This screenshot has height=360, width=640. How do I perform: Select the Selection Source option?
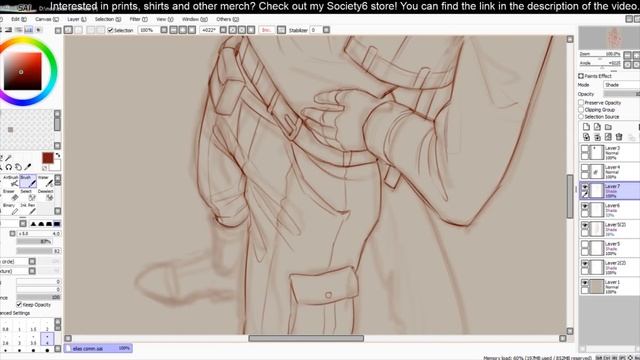click(x=581, y=117)
